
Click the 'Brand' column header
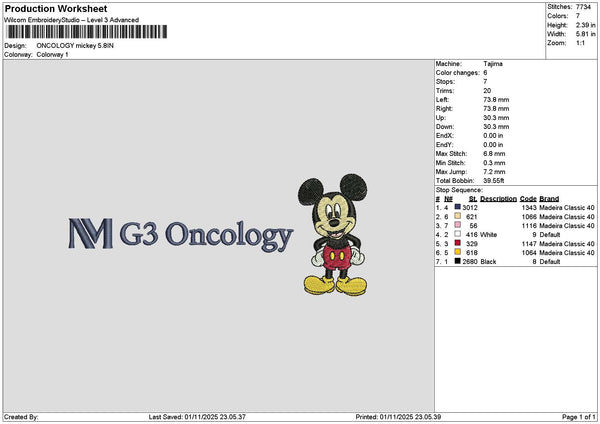tap(549, 199)
